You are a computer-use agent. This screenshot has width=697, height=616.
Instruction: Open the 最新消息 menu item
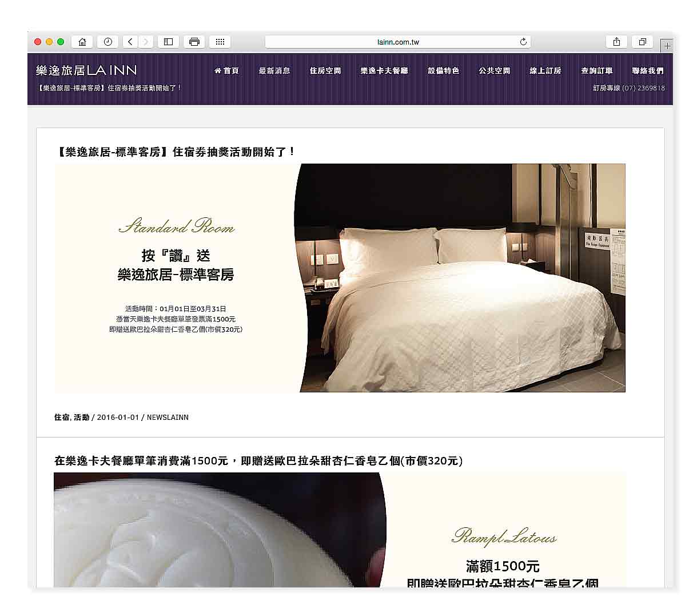tap(274, 71)
